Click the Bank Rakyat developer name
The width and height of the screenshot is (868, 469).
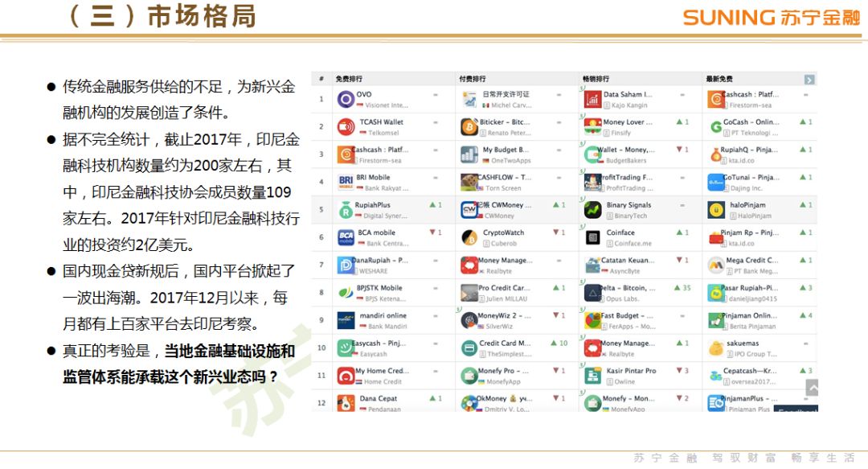(x=387, y=188)
